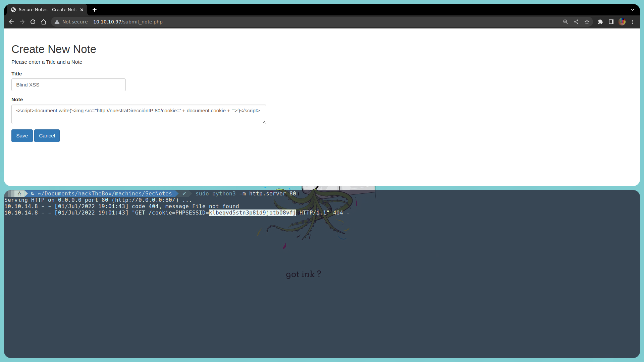Open the extensions puzzle icon
Viewport: 644px width, 362px height.
tap(600, 22)
